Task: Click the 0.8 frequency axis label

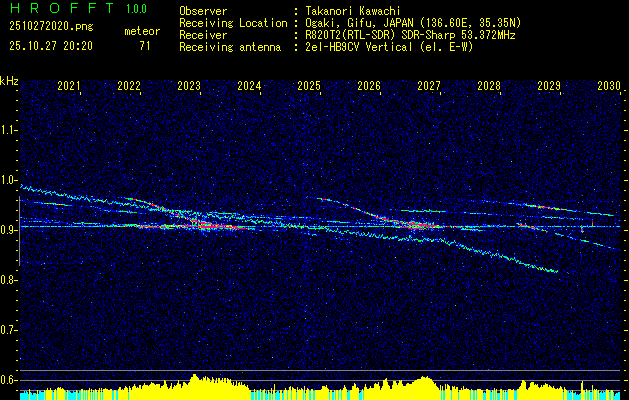Action: (x=9, y=280)
